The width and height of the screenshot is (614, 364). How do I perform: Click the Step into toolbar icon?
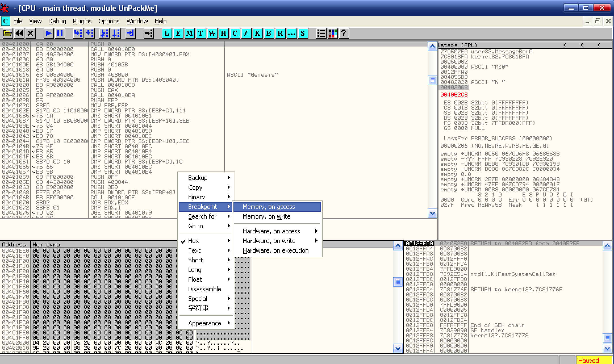[78, 34]
